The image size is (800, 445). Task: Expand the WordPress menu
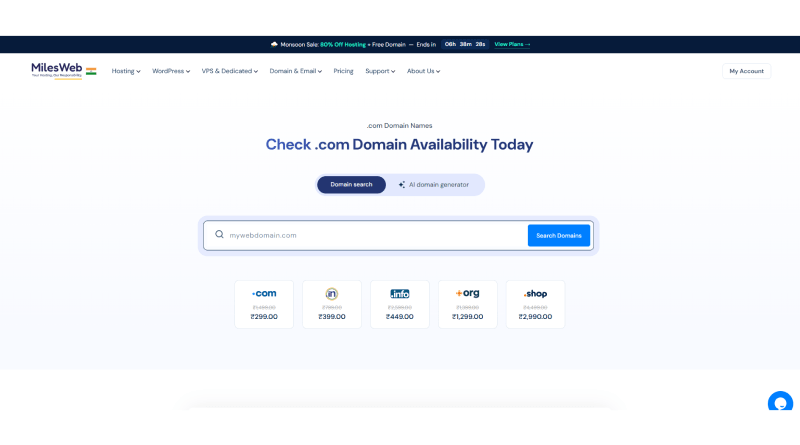[171, 71]
